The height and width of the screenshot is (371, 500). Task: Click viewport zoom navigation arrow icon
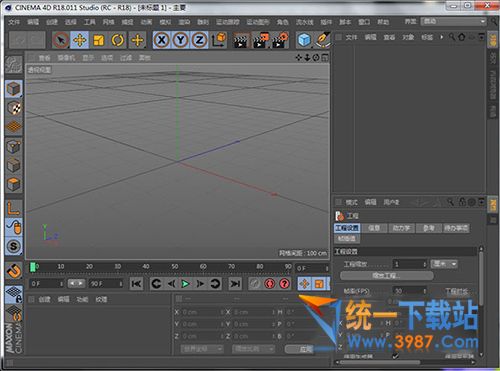pos(307,58)
